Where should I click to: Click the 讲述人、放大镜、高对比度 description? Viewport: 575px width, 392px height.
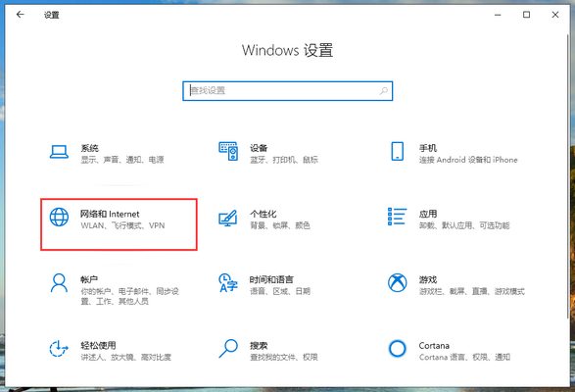125,357
